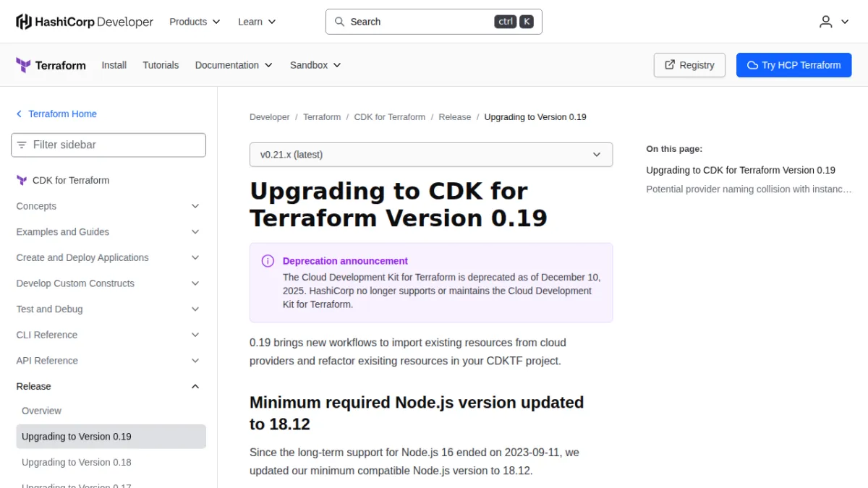The image size is (868, 488).
Task: Open the Products dropdown menu
Action: pos(195,22)
